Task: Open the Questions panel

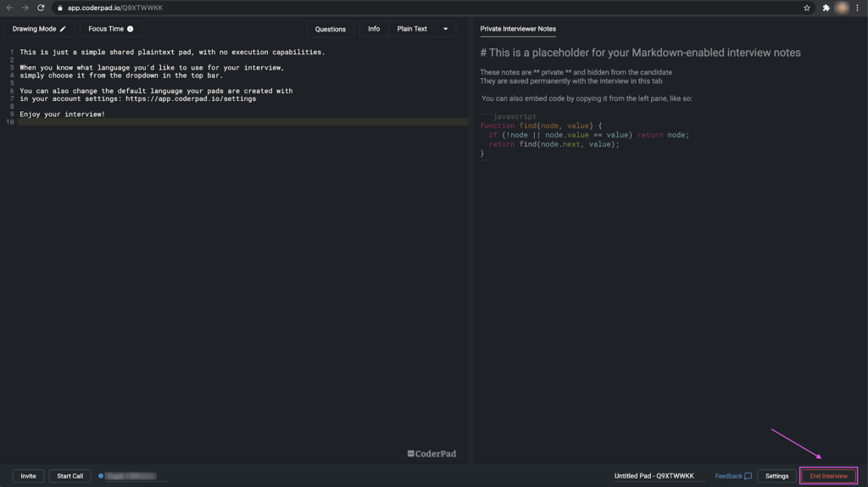Action: pyautogui.click(x=330, y=30)
